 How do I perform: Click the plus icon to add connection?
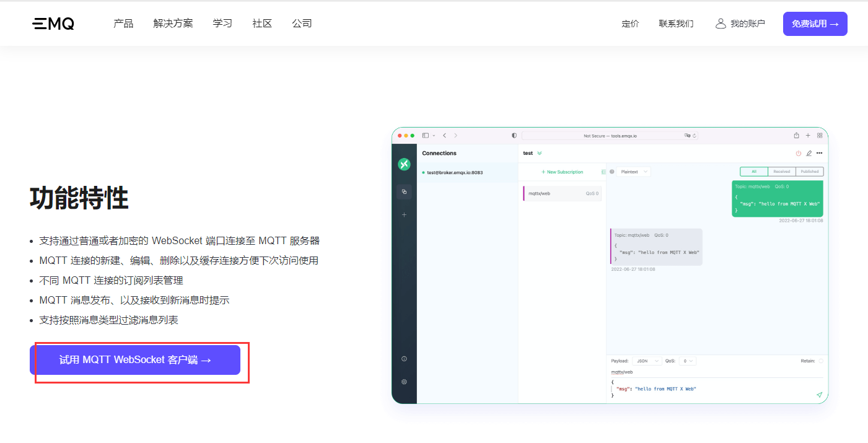pos(404,214)
